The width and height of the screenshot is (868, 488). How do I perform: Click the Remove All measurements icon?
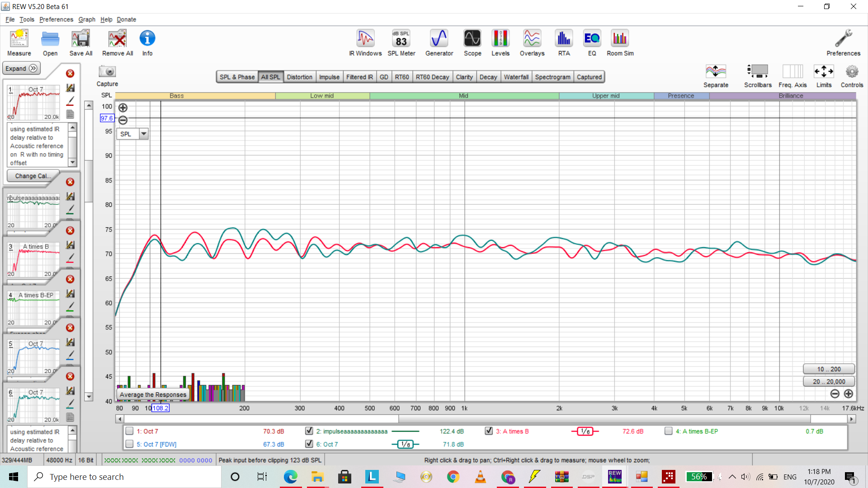pos(117,39)
